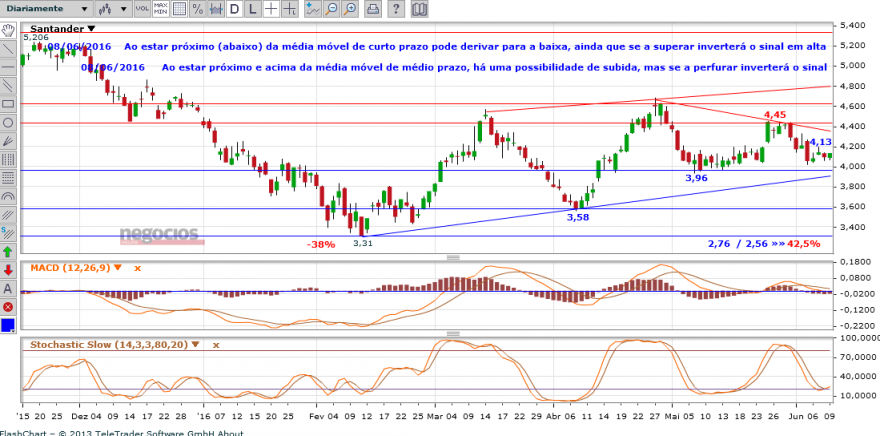Open the candlestick chart type dropdown
Screen dimensions: 880x436
tap(113, 8)
